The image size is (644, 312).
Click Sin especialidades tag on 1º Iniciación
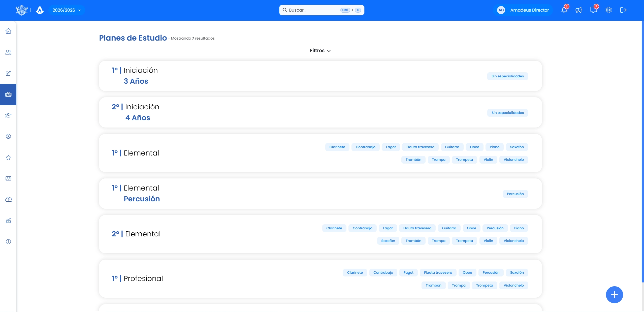507,76
